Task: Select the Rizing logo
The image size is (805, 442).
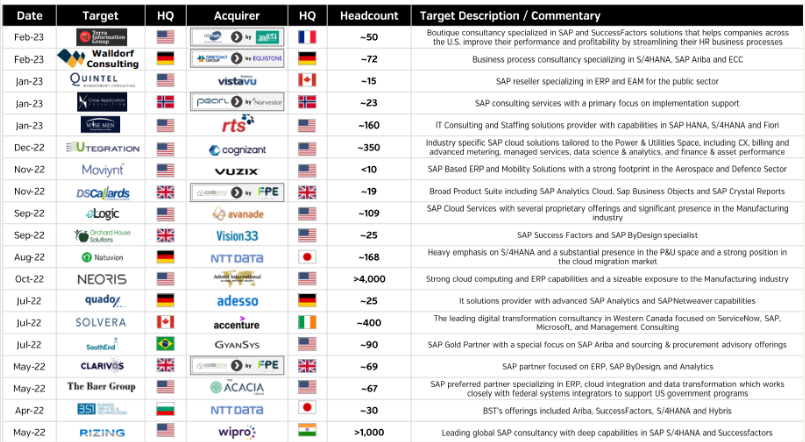Action: tap(102, 433)
